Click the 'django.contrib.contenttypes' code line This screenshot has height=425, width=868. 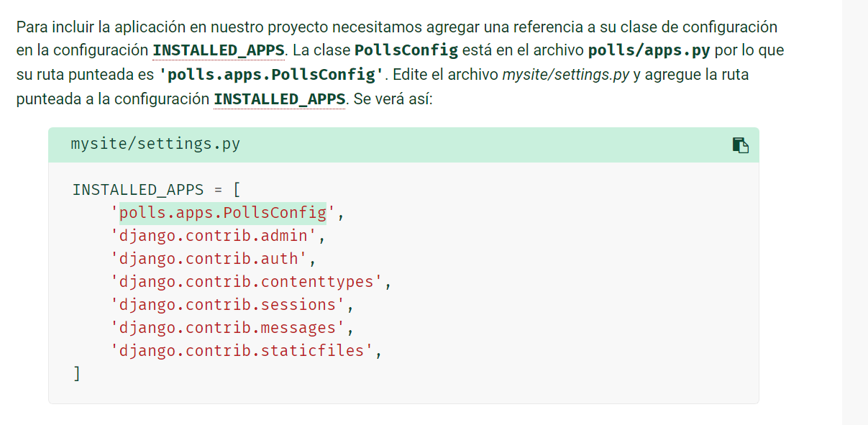[x=251, y=282]
